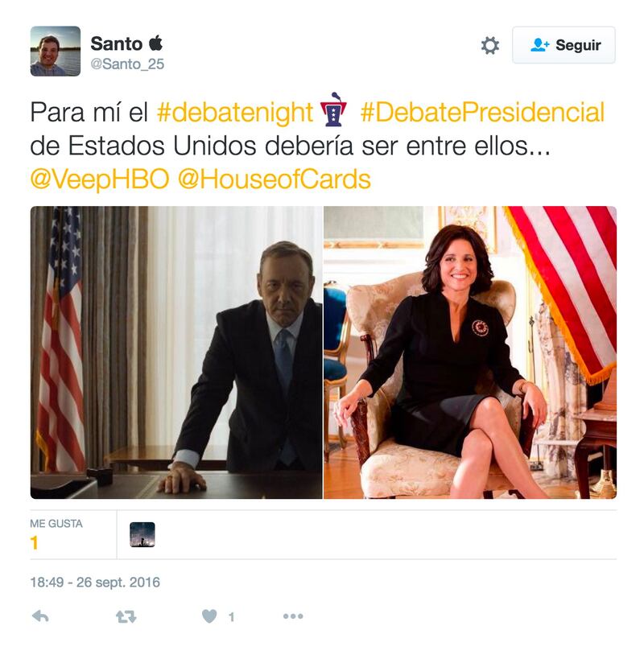This screenshot has width=644, height=655.
Task: View the avatar of the user who liked
Action: 142,534
